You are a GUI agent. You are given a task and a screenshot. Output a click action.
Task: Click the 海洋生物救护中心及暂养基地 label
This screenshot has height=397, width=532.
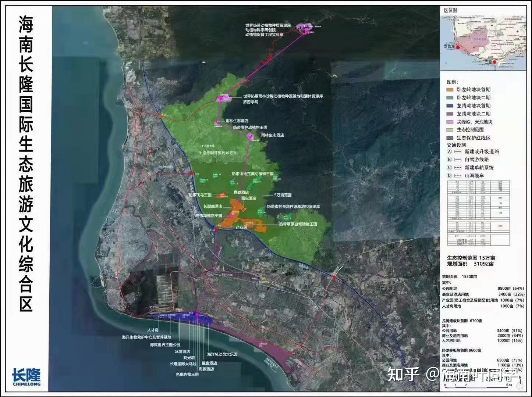click(x=147, y=337)
